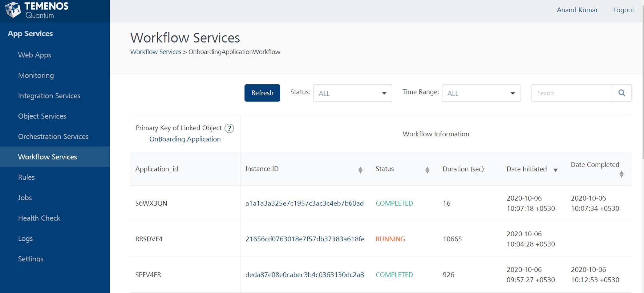Image resolution: width=644 pixels, height=293 pixels.
Task: Click the help question mark icon
Action: (229, 128)
